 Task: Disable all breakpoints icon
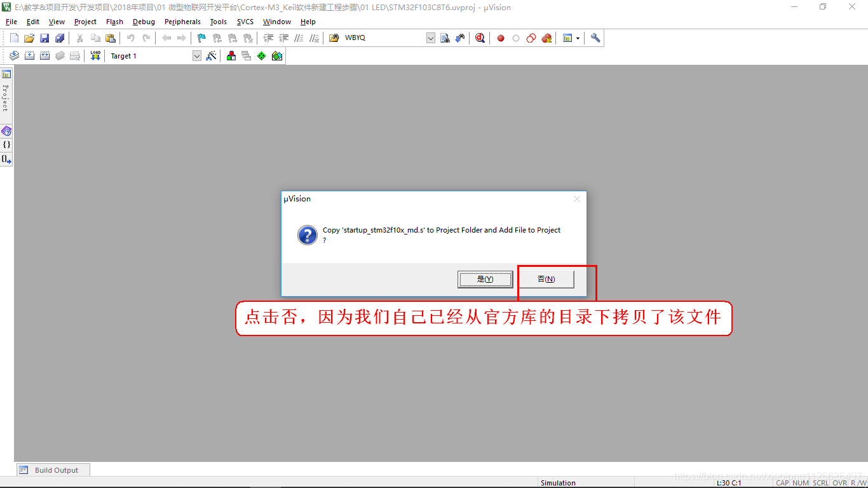531,38
